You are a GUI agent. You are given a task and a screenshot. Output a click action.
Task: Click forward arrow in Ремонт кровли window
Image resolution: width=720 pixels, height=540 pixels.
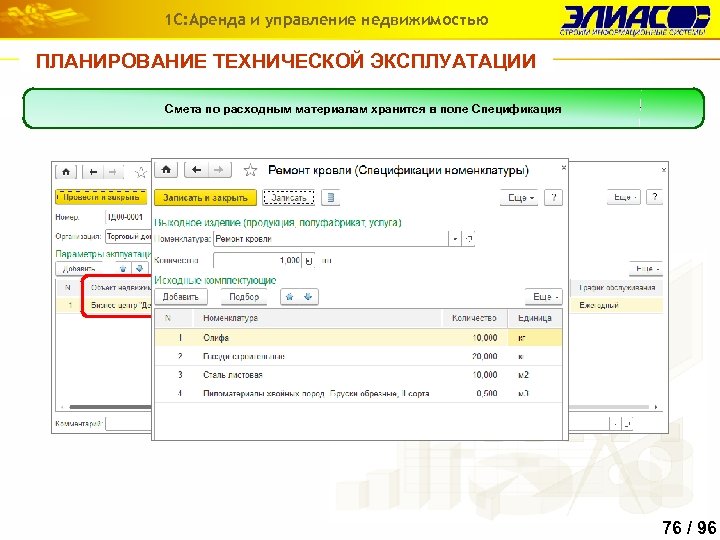(219, 170)
